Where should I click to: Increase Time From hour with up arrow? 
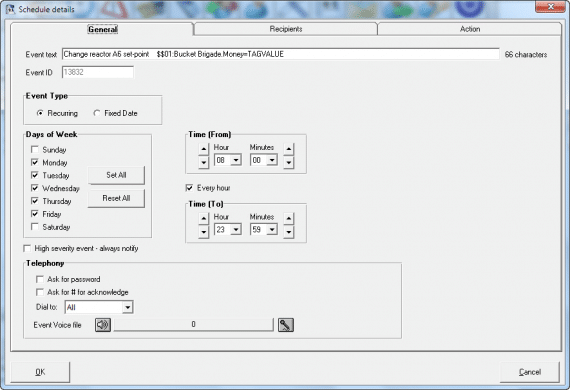coord(204,149)
